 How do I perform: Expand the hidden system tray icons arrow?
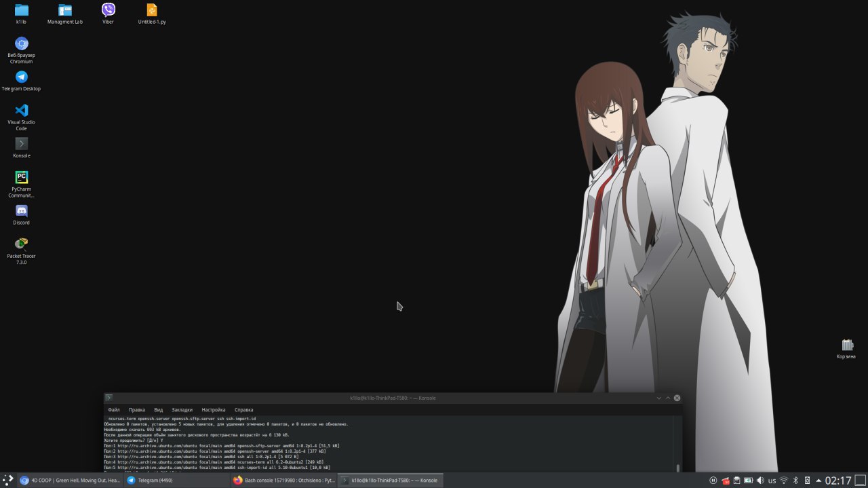pyautogui.click(x=818, y=481)
